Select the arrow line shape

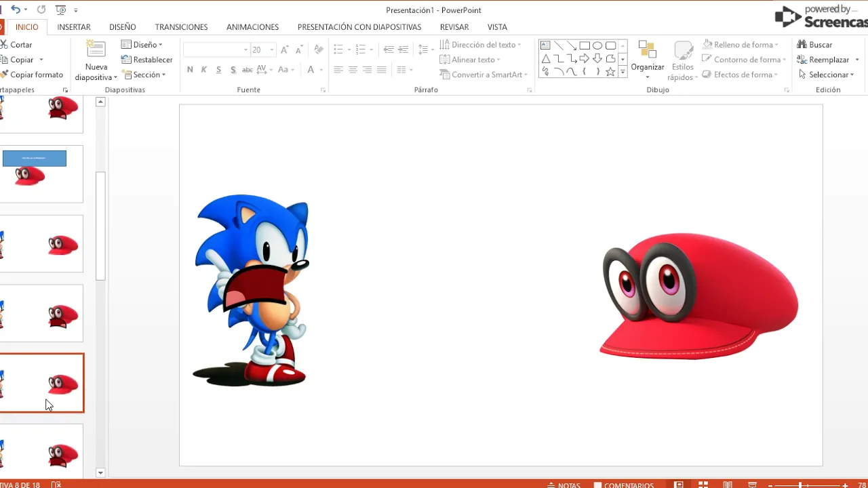[572, 45]
